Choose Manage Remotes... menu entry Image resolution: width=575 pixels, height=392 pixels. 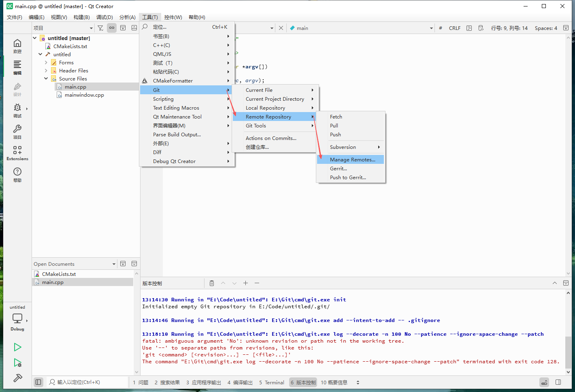(350, 159)
